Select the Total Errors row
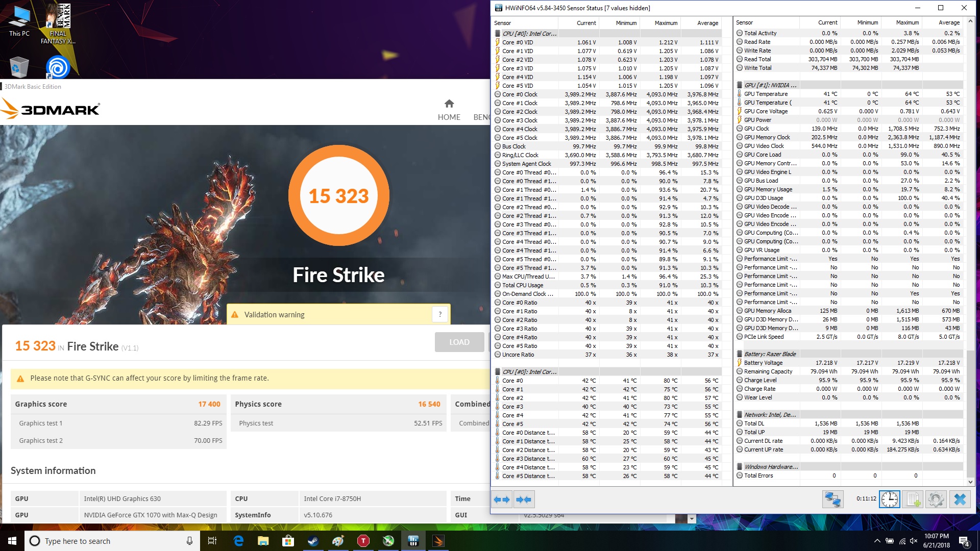980x551 pixels. click(849, 475)
